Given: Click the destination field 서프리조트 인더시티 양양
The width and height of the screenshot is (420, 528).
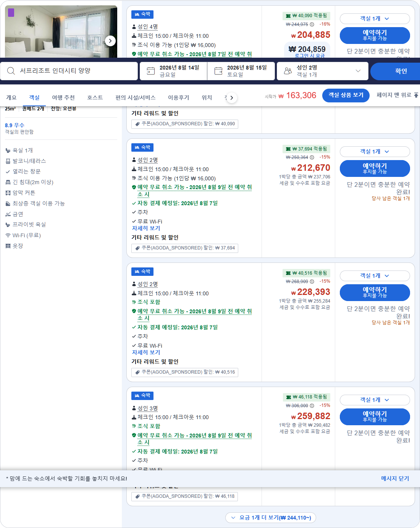Looking at the screenshot, I should click(x=69, y=71).
